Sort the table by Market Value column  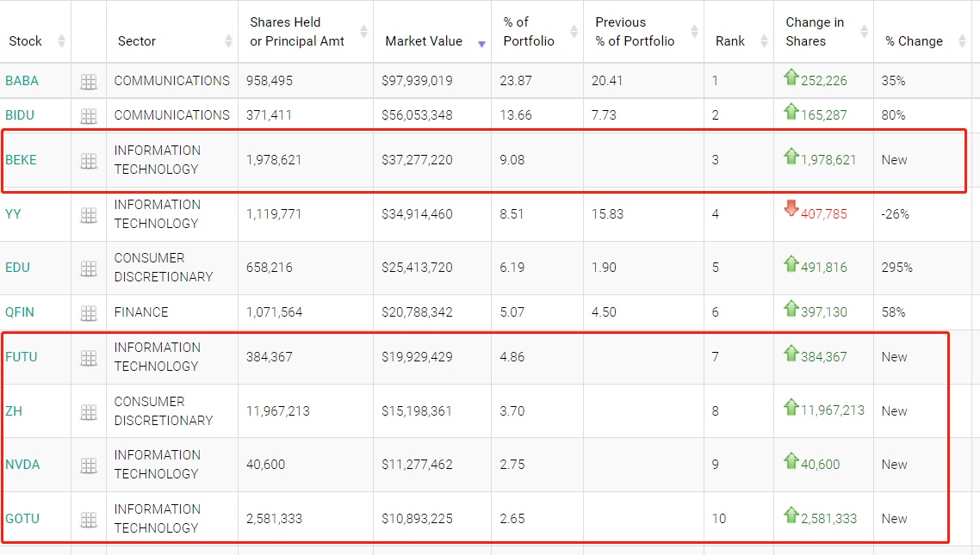click(424, 41)
